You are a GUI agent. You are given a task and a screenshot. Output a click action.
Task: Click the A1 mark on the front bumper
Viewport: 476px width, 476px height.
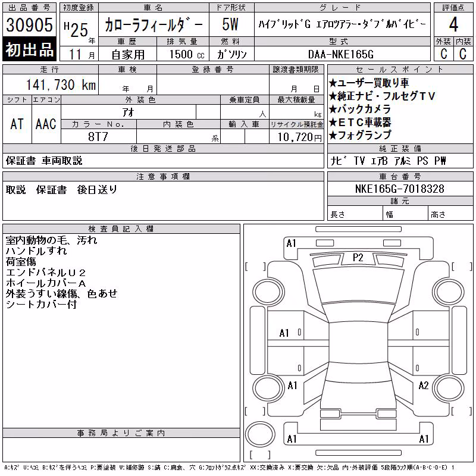pos(291,243)
